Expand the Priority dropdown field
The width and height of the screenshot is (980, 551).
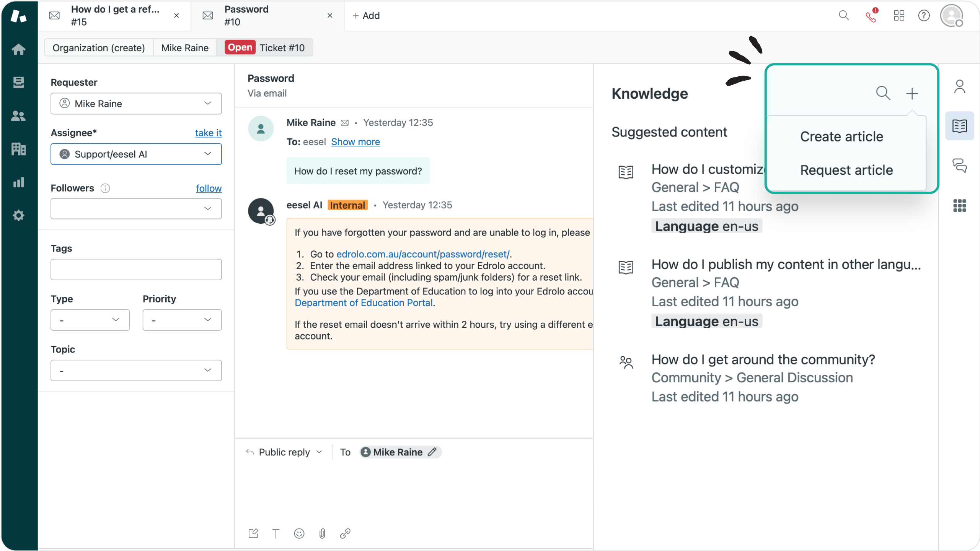(x=182, y=320)
